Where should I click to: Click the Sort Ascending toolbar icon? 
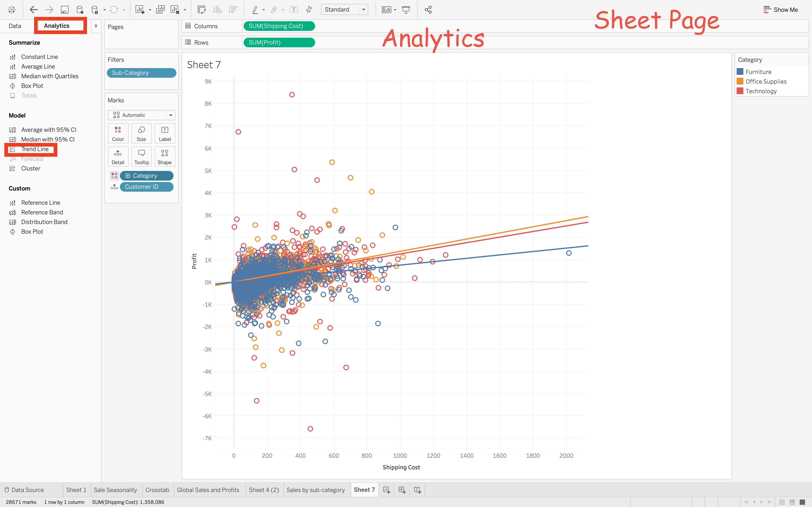(x=217, y=10)
